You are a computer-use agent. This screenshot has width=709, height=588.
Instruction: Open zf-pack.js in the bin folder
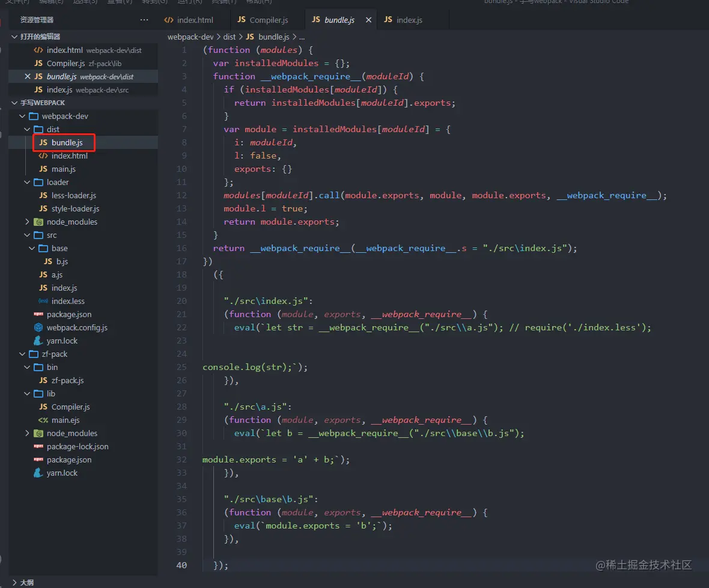(83, 380)
